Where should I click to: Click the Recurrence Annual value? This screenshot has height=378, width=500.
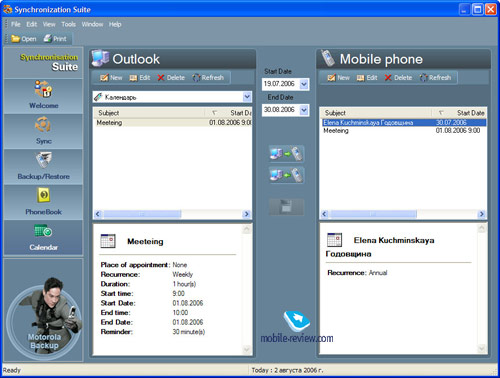coord(378,273)
